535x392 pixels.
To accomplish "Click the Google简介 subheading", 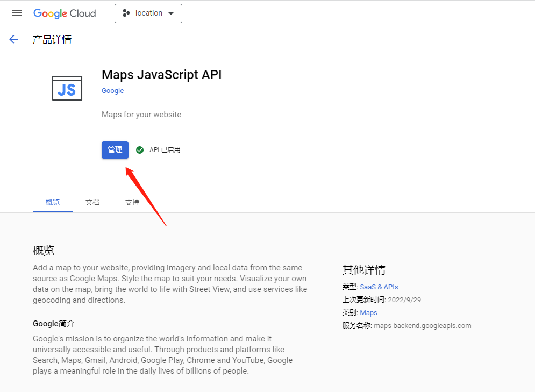I will coord(54,323).
